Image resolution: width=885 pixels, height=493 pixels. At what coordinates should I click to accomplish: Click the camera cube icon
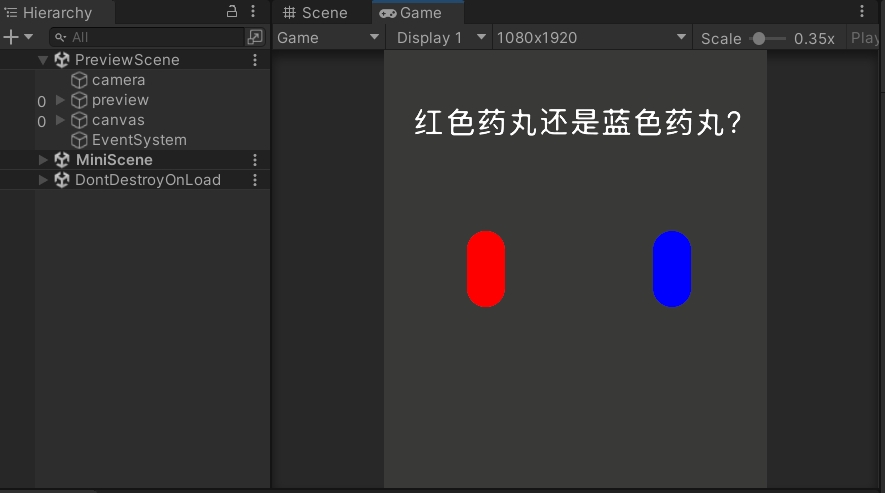coord(79,80)
